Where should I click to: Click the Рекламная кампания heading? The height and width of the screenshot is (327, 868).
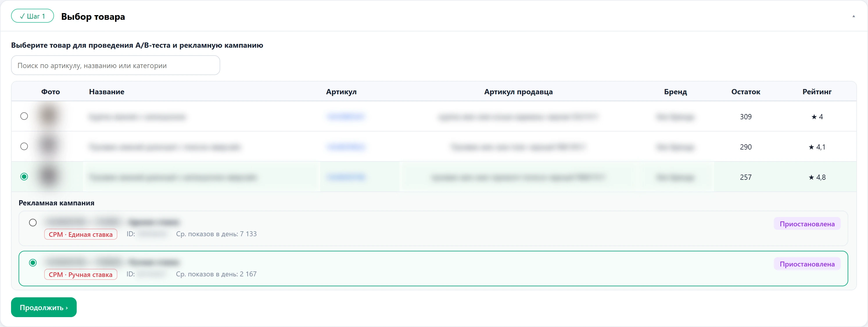click(56, 203)
